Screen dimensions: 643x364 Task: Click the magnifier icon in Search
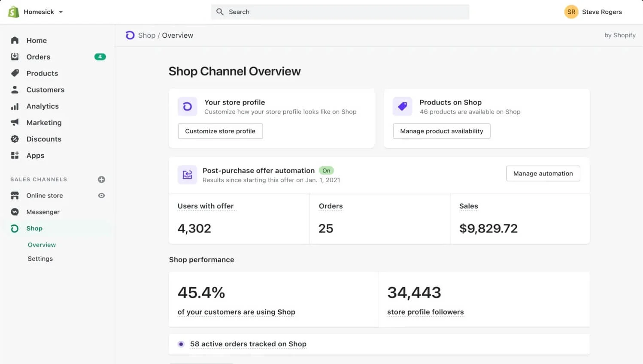point(220,12)
